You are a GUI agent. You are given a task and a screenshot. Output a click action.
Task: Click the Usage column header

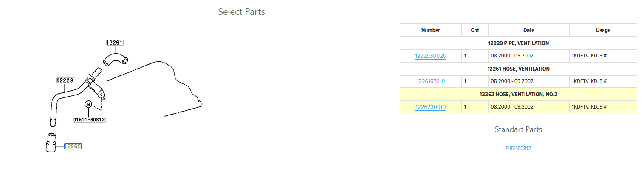click(x=603, y=30)
